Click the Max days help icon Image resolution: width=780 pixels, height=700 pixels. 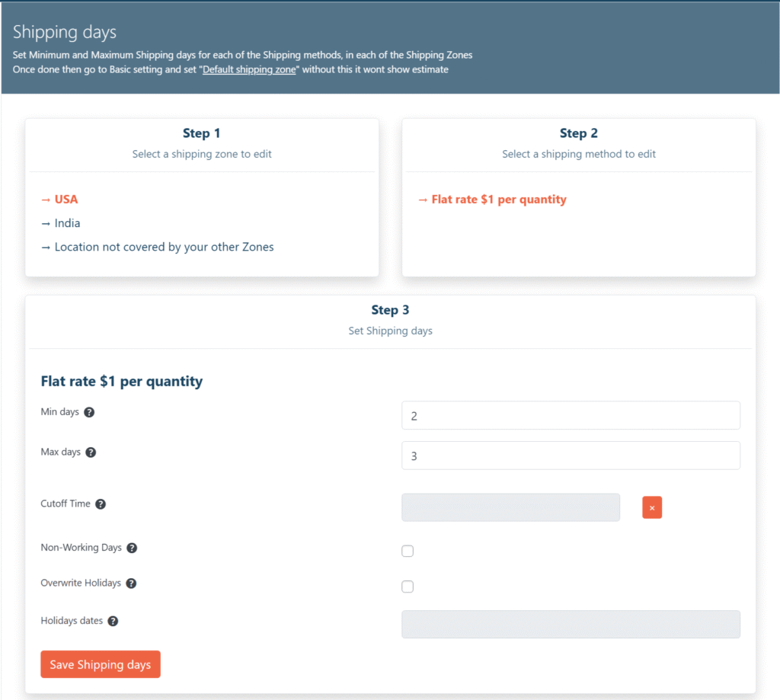[x=91, y=452]
